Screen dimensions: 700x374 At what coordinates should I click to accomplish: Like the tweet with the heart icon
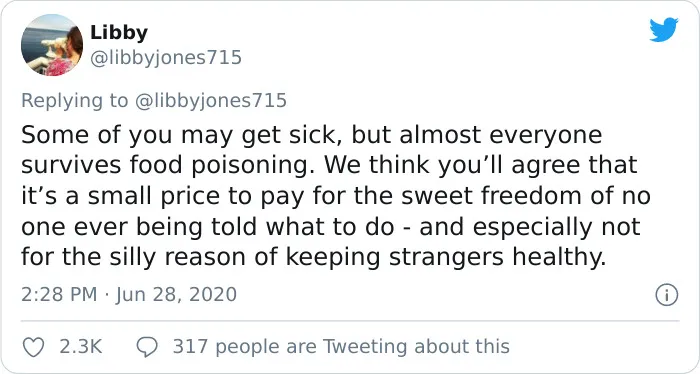(33, 347)
